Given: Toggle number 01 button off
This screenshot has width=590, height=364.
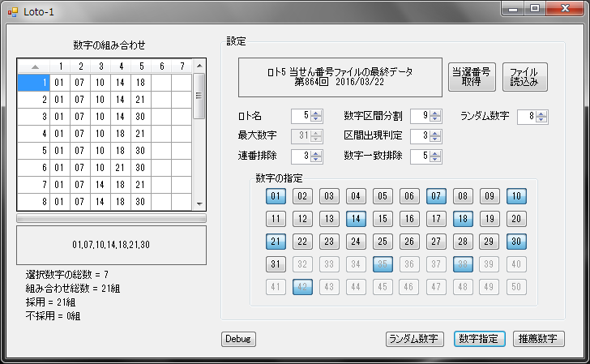Looking at the screenshot, I should (x=276, y=196).
